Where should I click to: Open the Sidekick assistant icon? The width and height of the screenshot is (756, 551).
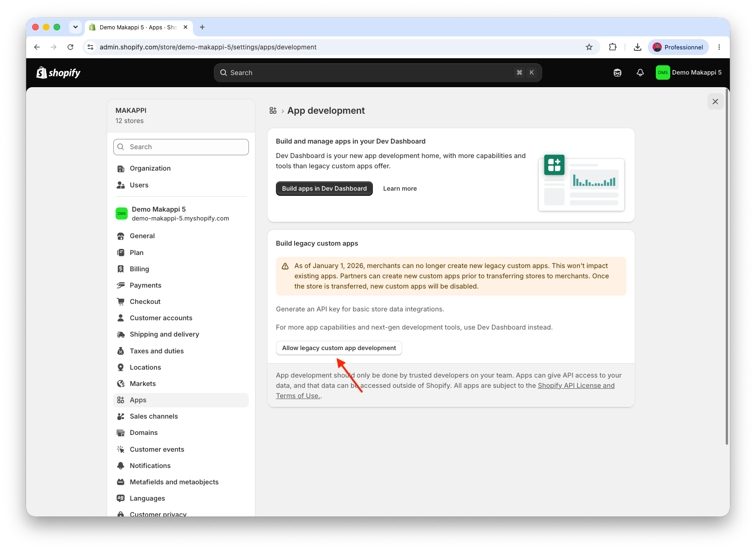pyautogui.click(x=618, y=73)
